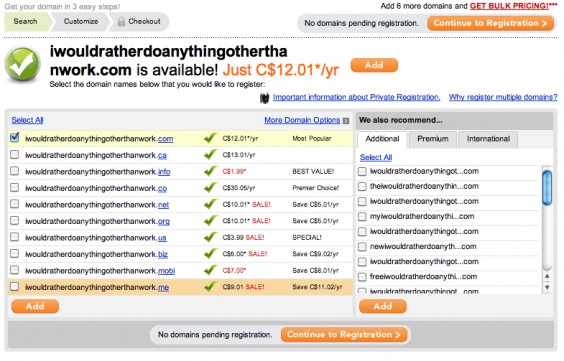The image size is (564, 361).
Task: Click the .com extension link
Action: [165, 139]
